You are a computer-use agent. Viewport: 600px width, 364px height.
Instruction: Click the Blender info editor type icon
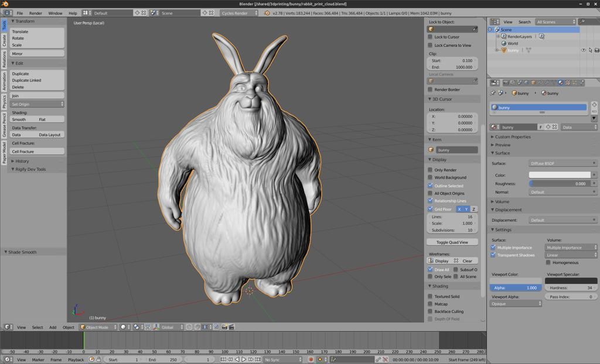point(7,13)
